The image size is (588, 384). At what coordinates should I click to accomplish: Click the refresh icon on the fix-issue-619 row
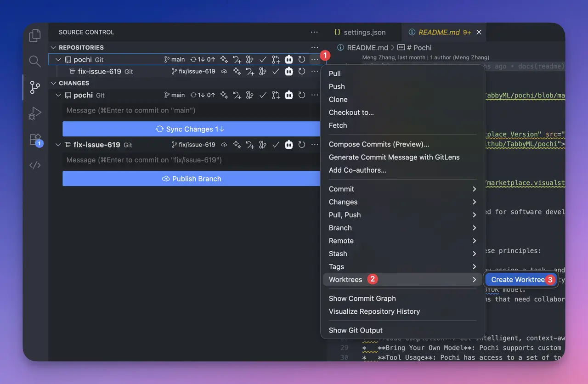(x=302, y=71)
